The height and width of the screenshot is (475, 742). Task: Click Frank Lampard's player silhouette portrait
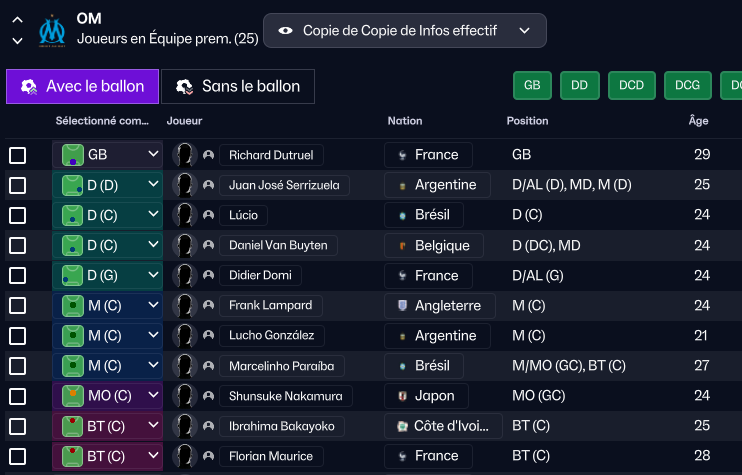(x=185, y=306)
